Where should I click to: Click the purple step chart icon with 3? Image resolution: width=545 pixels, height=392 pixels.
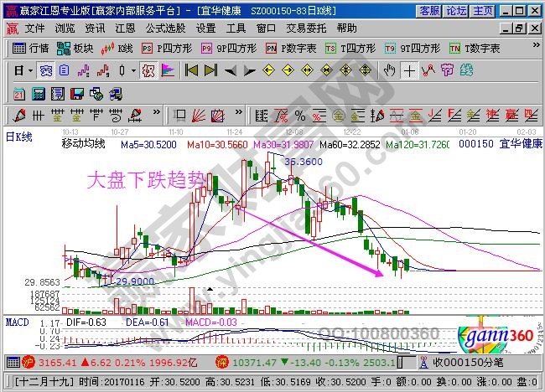pos(83,71)
